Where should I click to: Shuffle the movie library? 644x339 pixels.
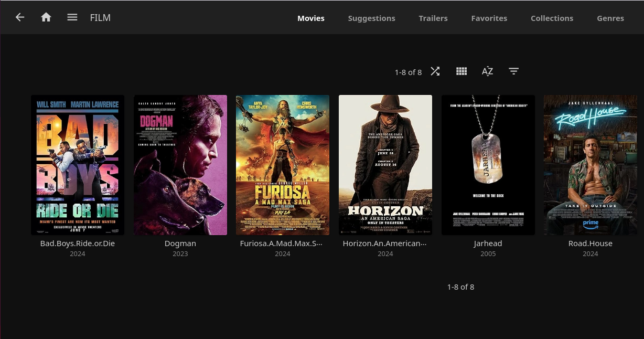pyautogui.click(x=435, y=71)
